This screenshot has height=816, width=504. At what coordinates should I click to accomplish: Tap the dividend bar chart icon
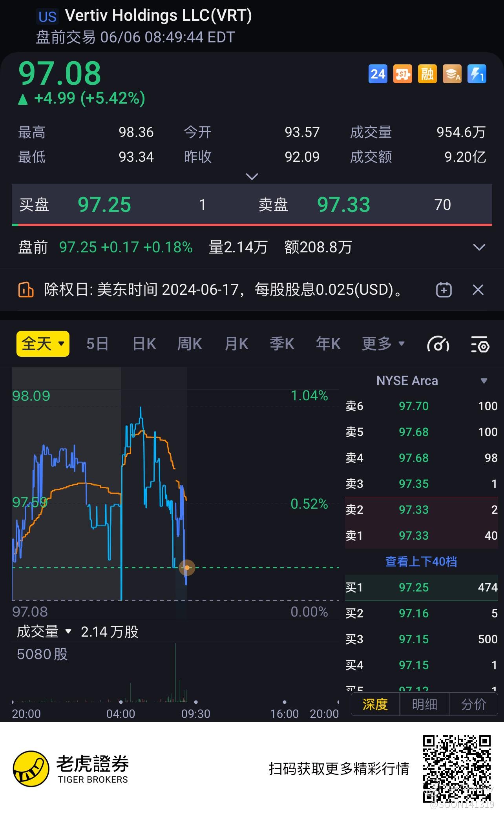[26, 290]
